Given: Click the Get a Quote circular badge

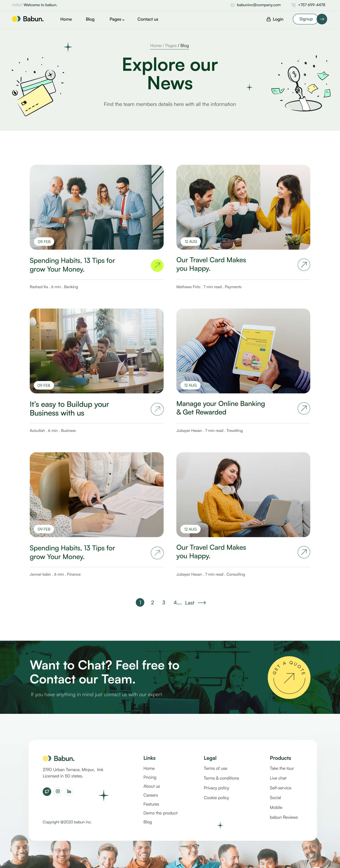Looking at the screenshot, I should (289, 678).
